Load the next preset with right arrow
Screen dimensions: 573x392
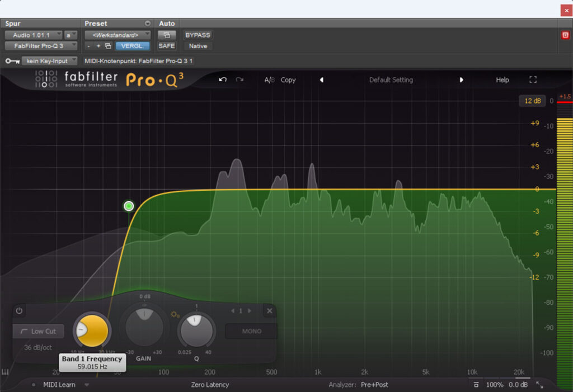click(x=461, y=79)
